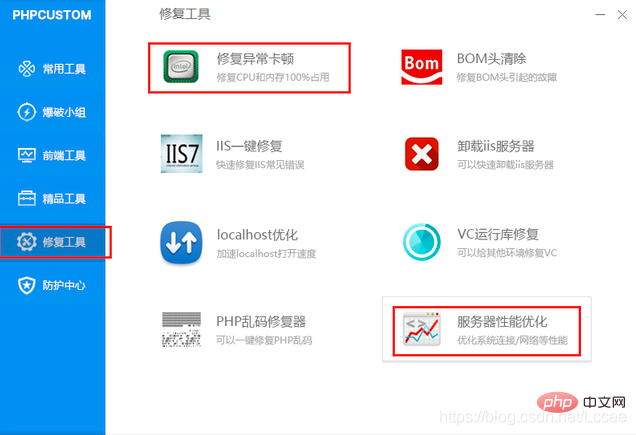Go to 精品工具 sidebar item
The height and width of the screenshot is (435, 636).
(x=52, y=199)
